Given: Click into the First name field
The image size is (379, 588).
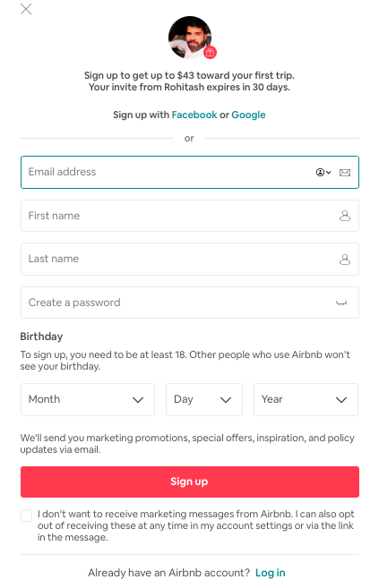Looking at the screenshot, I should (190, 216).
